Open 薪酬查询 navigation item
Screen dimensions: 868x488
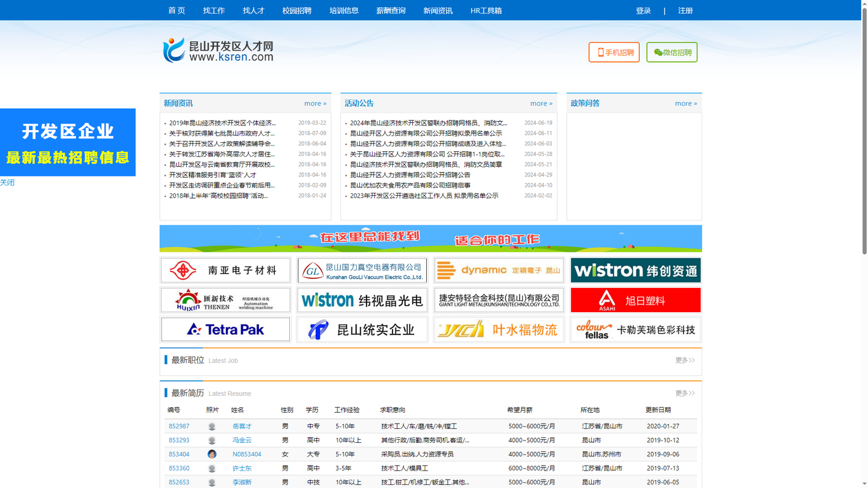pos(391,10)
